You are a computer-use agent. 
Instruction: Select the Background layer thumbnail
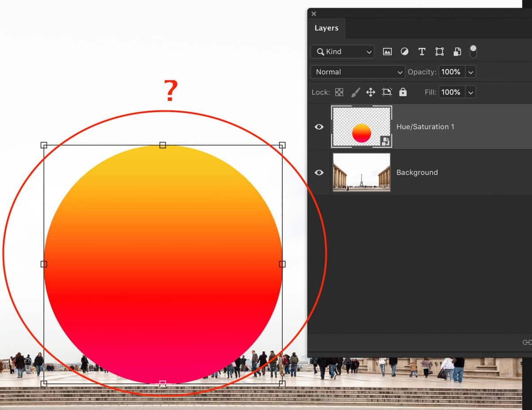[361, 172]
